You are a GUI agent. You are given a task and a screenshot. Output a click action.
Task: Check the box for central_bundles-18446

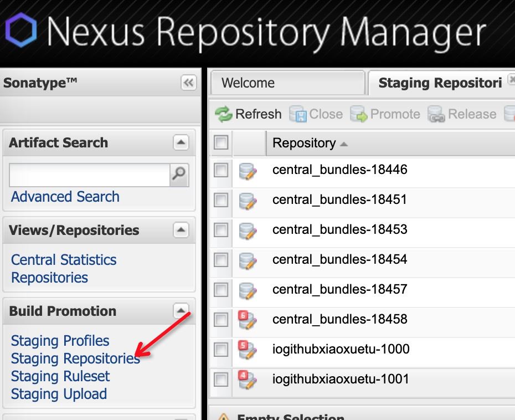pyautogui.click(x=221, y=170)
